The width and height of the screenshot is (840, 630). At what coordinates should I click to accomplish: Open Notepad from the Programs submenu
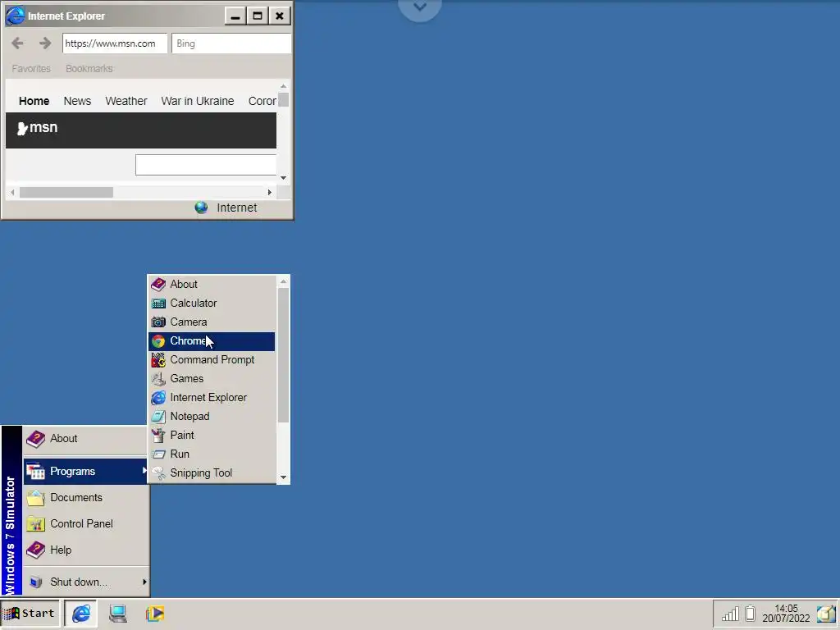[x=212, y=416]
